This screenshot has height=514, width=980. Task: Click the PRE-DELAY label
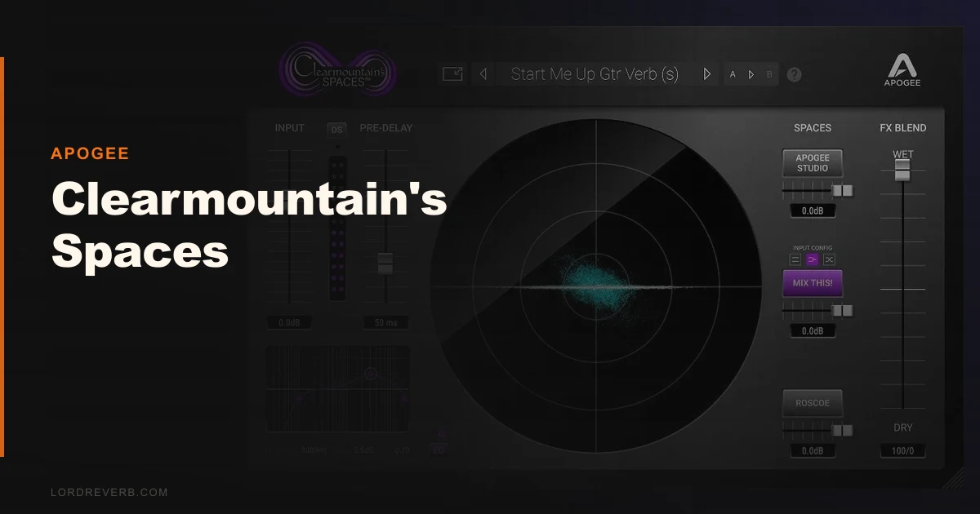point(385,128)
